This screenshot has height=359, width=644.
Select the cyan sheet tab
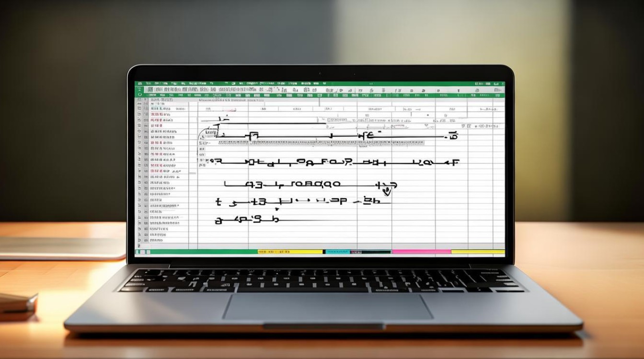[x=337, y=251]
